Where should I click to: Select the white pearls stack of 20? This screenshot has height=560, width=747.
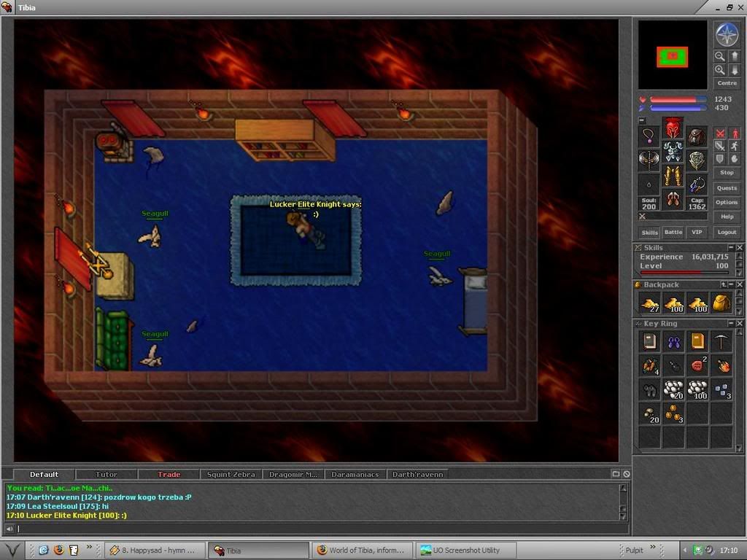673,389
